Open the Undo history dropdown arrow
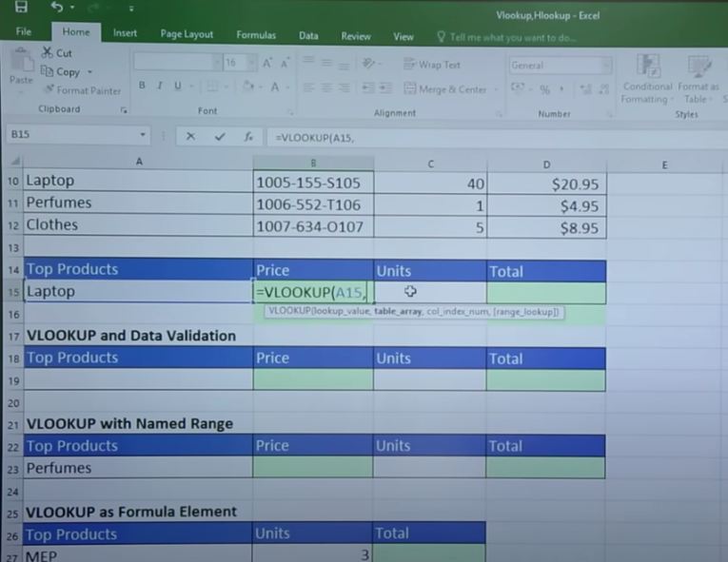The height and width of the screenshot is (562, 728). click(x=72, y=8)
